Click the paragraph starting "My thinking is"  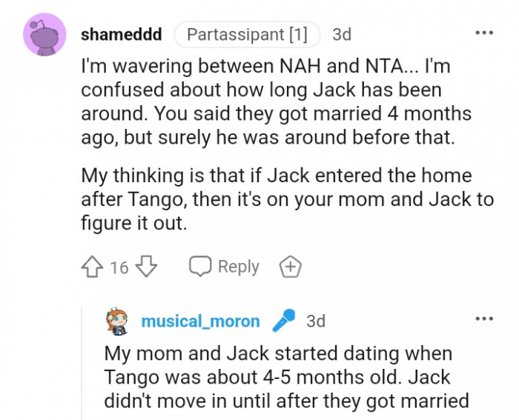(x=277, y=199)
